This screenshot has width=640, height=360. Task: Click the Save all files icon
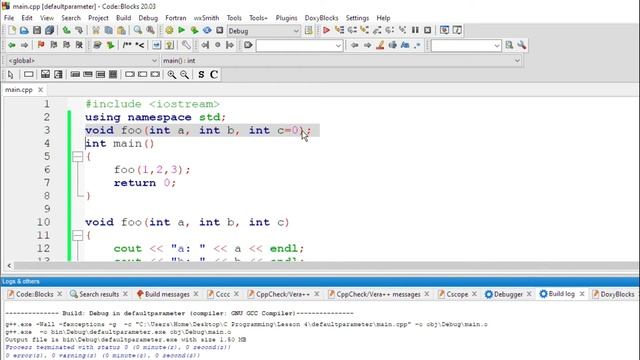click(x=49, y=30)
